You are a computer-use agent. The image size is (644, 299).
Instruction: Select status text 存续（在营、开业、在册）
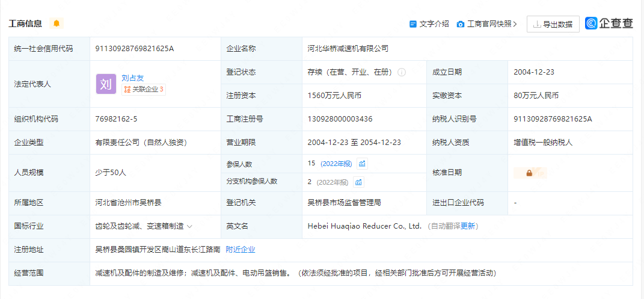[x=351, y=72]
